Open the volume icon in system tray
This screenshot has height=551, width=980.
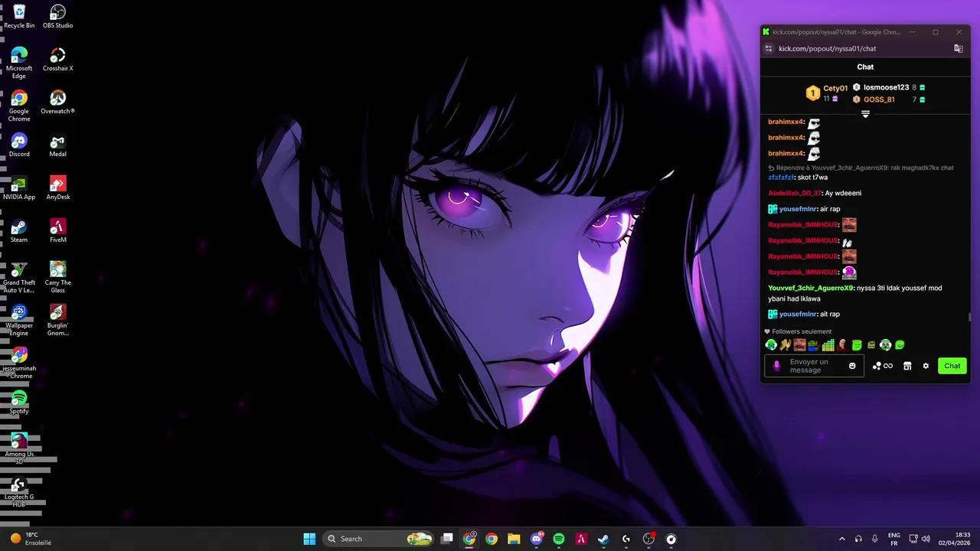[926, 539]
